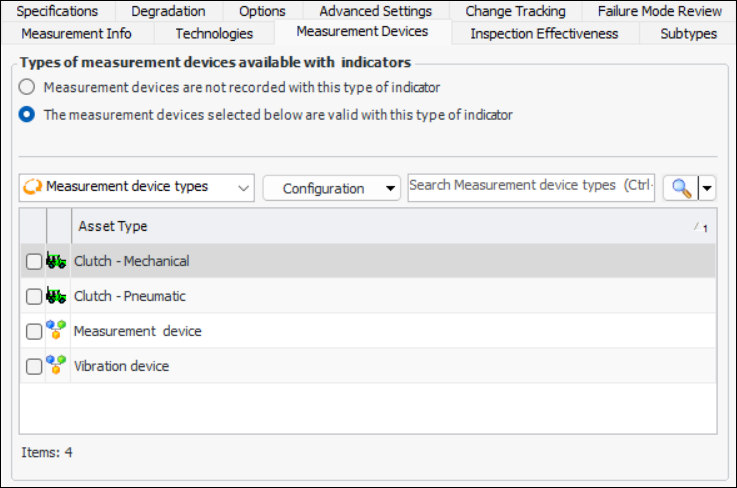Click the Clutch - Pneumatic tractor icon
Image resolution: width=737 pixels, height=488 pixels.
57,296
